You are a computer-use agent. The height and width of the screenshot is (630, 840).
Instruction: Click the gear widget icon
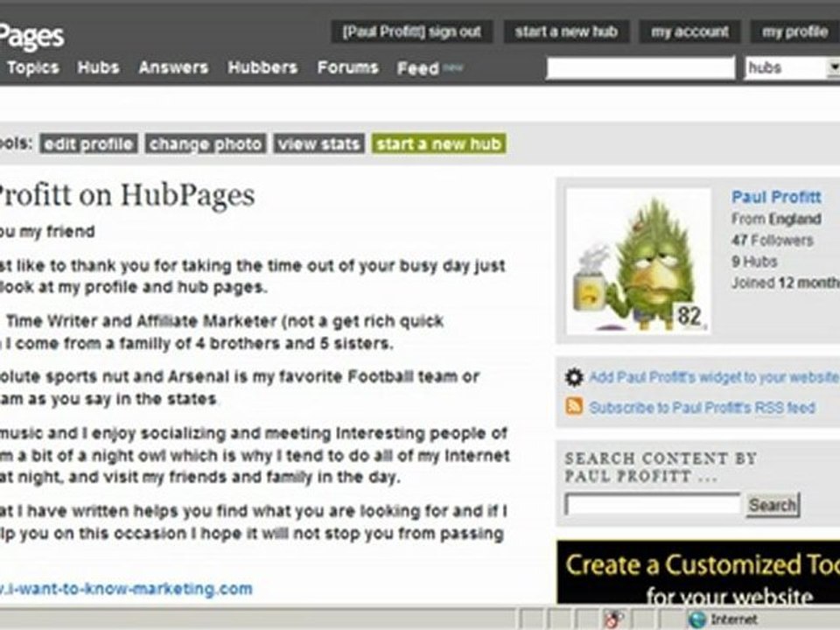574,377
